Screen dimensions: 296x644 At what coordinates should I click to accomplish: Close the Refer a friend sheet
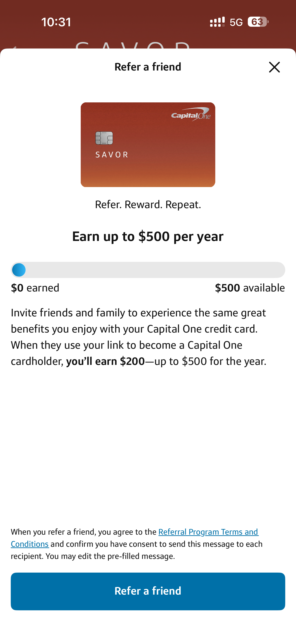(x=274, y=67)
